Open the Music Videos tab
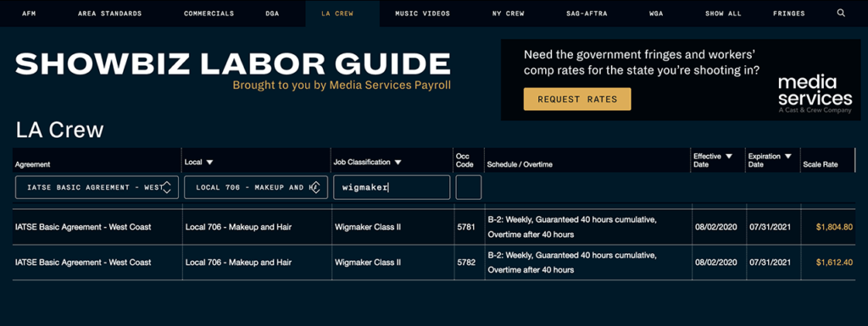The height and width of the screenshot is (326, 868). tap(422, 14)
